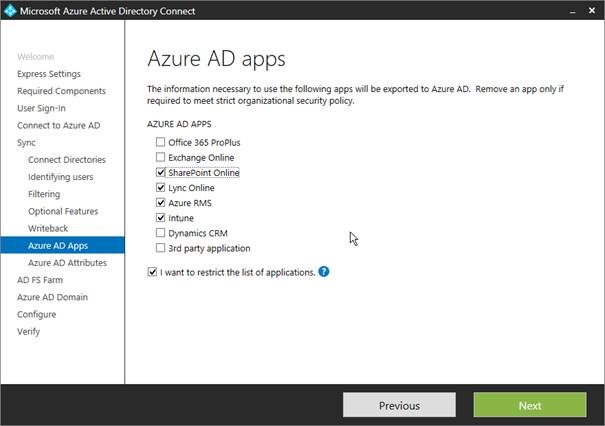Select the highlighted Azure AD Apps step

pyautogui.click(x=63, y=245)
